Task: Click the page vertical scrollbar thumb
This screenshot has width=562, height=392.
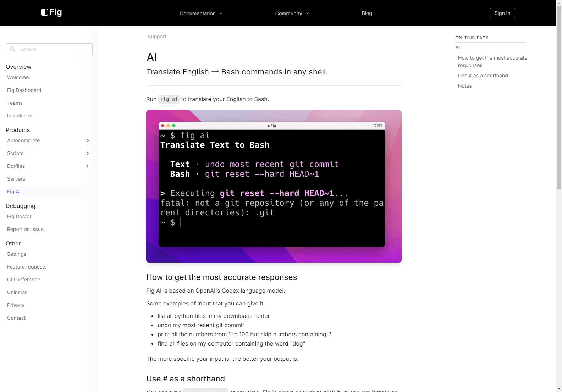Action: point(559,98)
